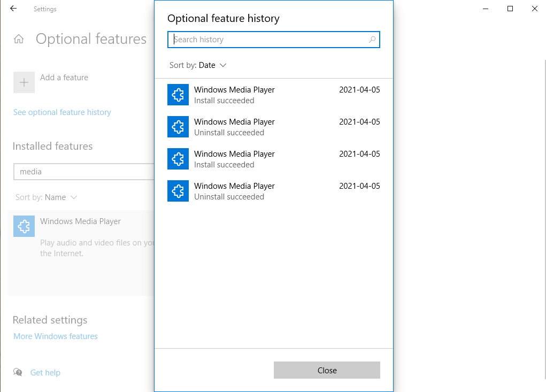Go to Settings home via house icon
Viewport: 546px width, 392px height.
click(19, 39)
